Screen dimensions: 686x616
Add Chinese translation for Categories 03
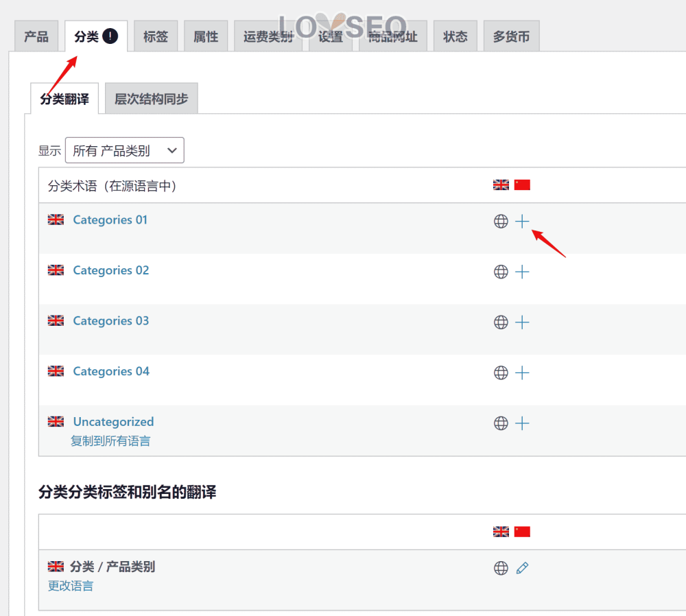click(x=522, y=322)
